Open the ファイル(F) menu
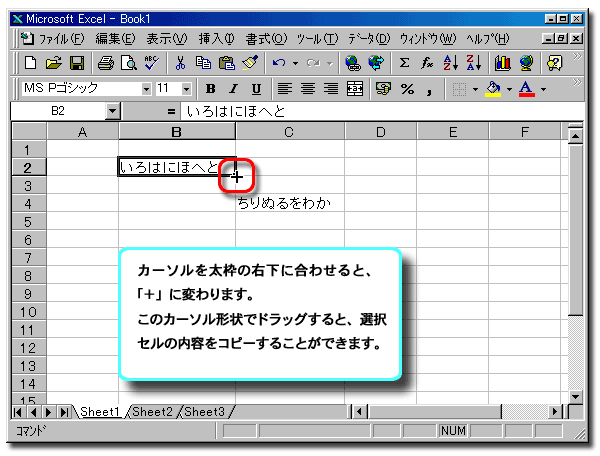This screenshot has height=456, width=600. [62, 39]
